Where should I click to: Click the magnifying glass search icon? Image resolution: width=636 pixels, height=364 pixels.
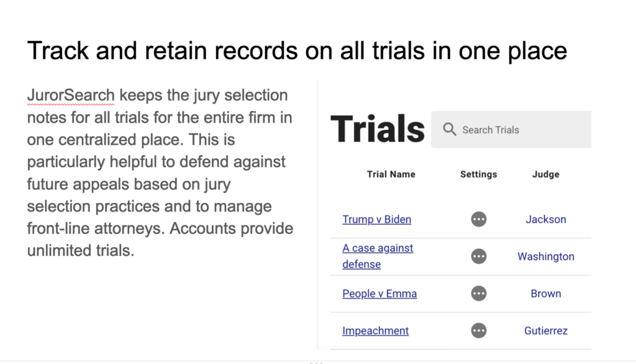click(450, 129)
